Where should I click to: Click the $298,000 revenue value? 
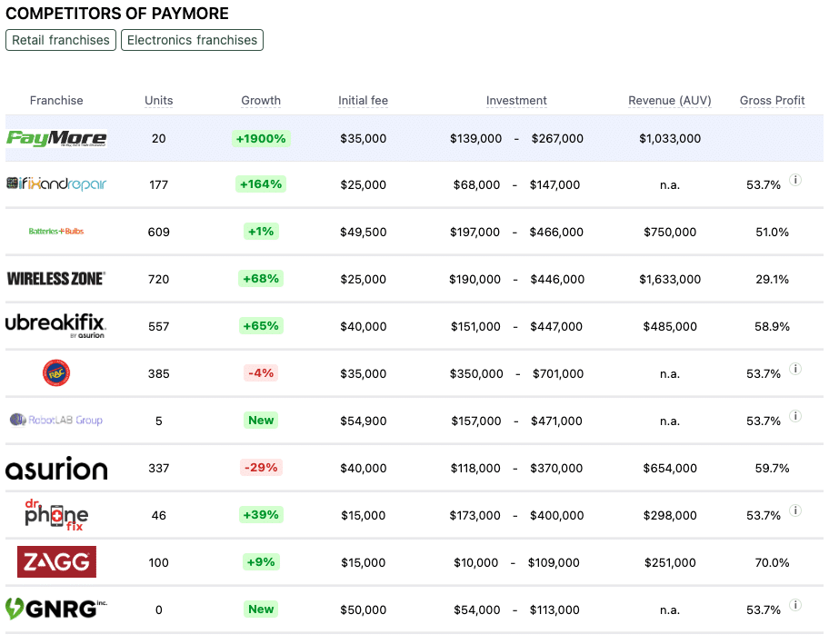(x=670, y=515)
